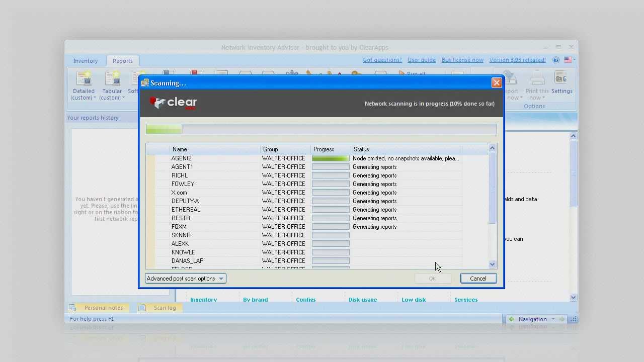Viewport: 644px width, 362px height.
Task: Expand Detailed (custom) dropdown arrow
Action: pos(95,98)
